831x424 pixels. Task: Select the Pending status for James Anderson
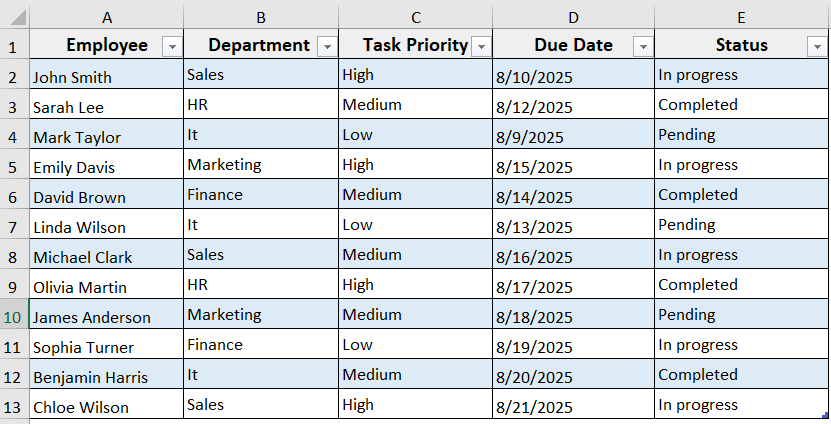coord(741,315)
